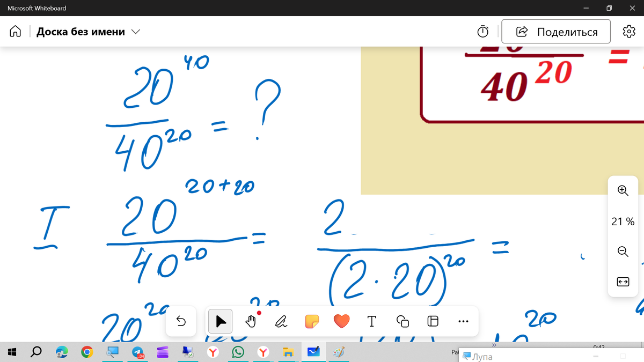
Task: Launch Microsoft Edge from the taskbar
Action: (62, 352)
